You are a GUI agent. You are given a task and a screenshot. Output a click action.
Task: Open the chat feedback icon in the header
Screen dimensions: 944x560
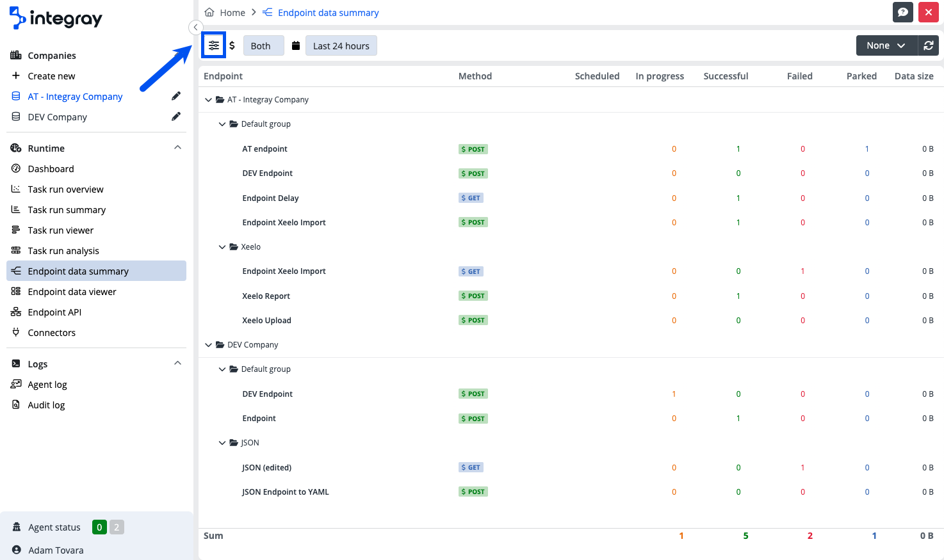tap(902, 12)
